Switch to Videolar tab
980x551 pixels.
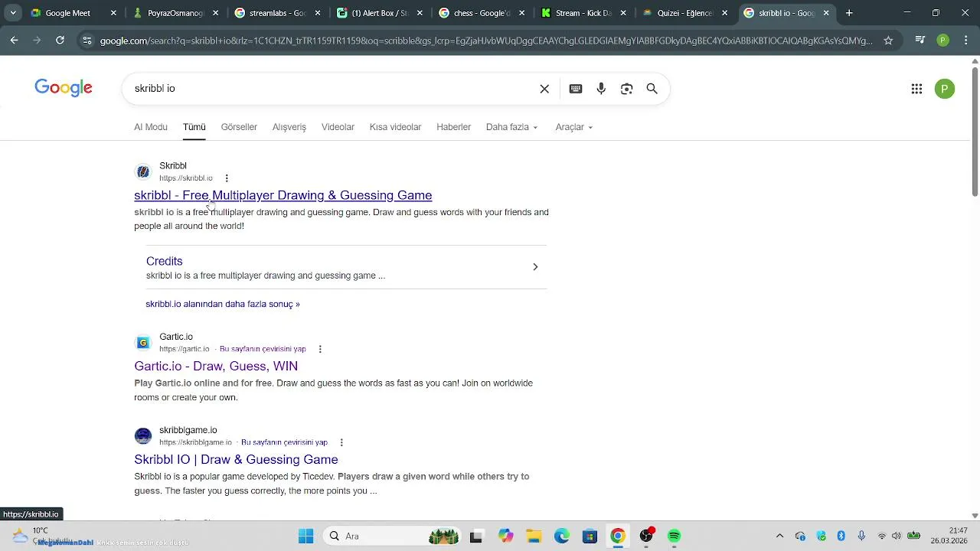tap(338, 127)
